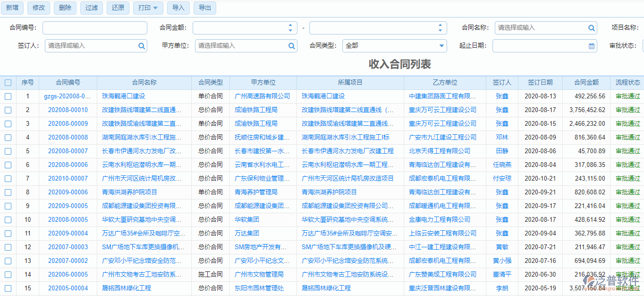Open the calendar icon in the 起止日期 field
The image size is (644, 296).
[591, 46]
